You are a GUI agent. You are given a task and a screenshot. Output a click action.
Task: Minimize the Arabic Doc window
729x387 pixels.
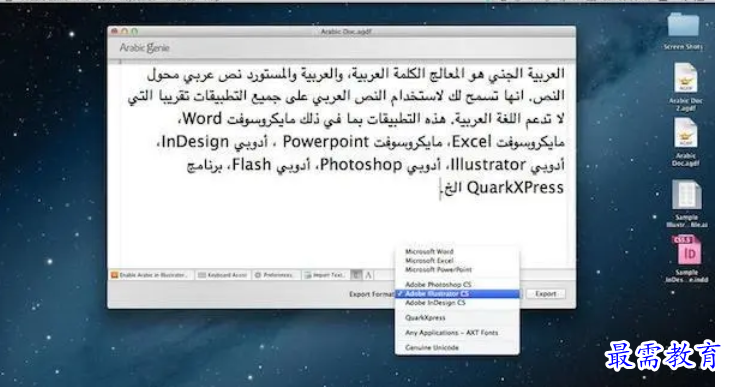click(x=124, y=31)
